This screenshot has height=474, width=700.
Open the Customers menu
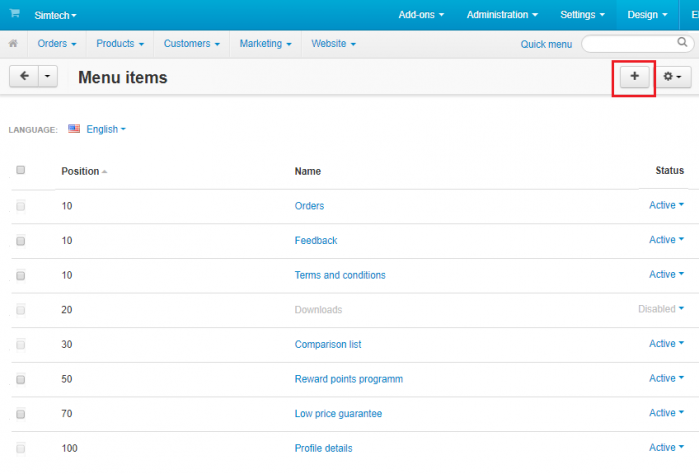click(192, 44)
